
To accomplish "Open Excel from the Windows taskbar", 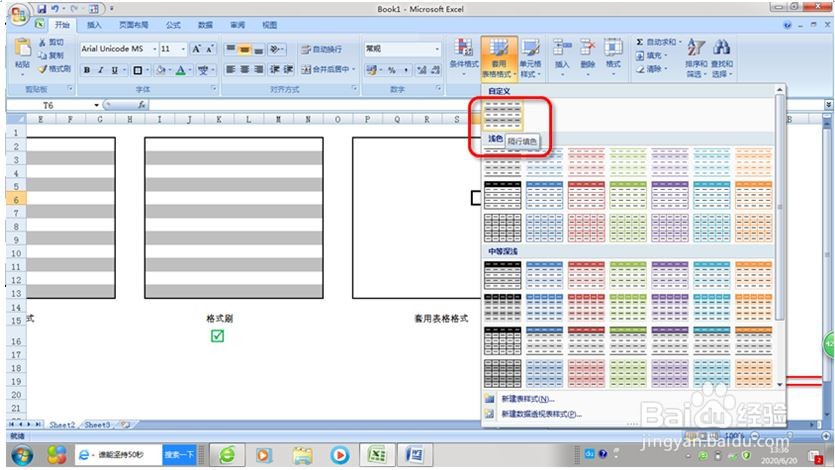I will tap(377, 455).
